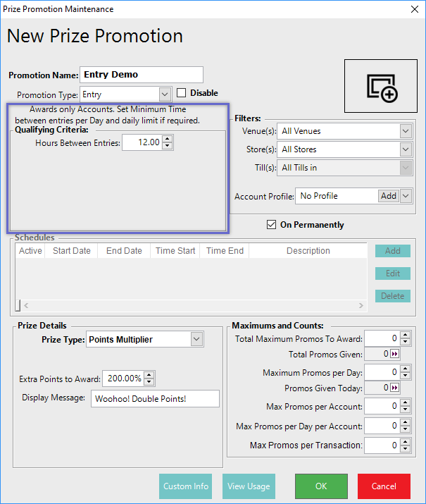
Task: Decrease Max Promos per Transaction value
Action: 405,448
